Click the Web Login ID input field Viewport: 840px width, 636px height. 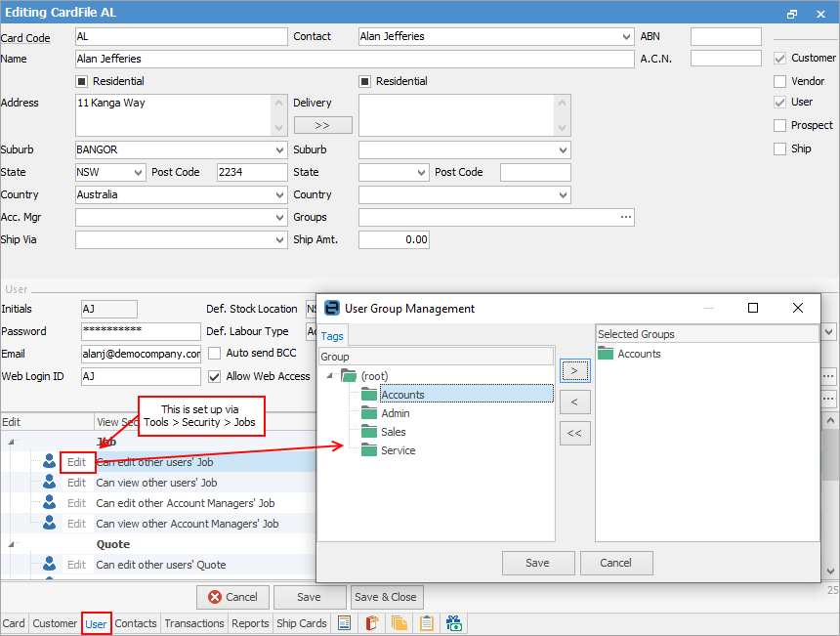(140, 376)
